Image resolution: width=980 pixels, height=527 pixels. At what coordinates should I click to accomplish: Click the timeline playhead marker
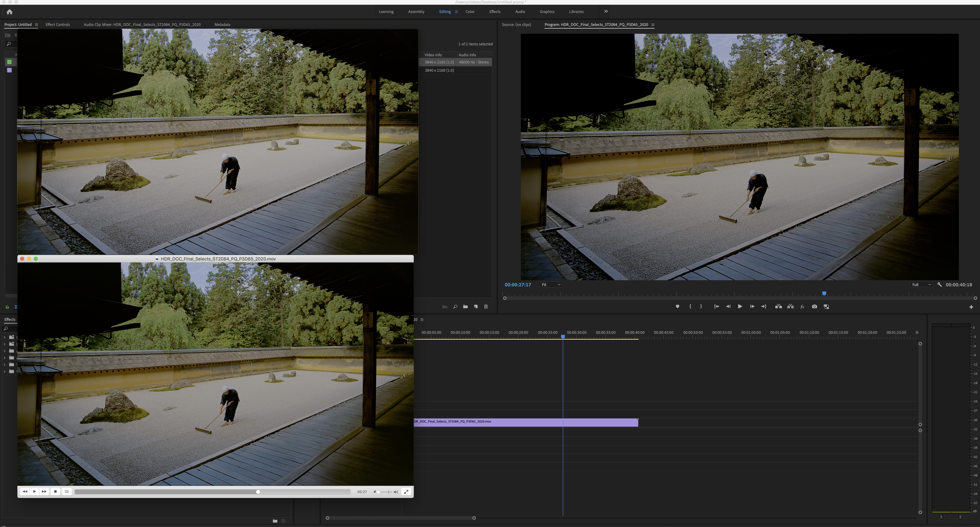[x=563, y=337]
